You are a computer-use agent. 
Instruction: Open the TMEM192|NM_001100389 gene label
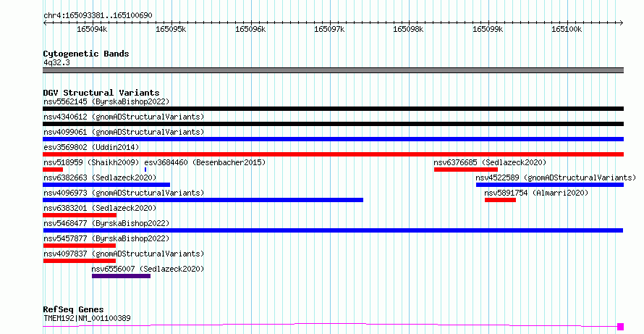(87, 318)
